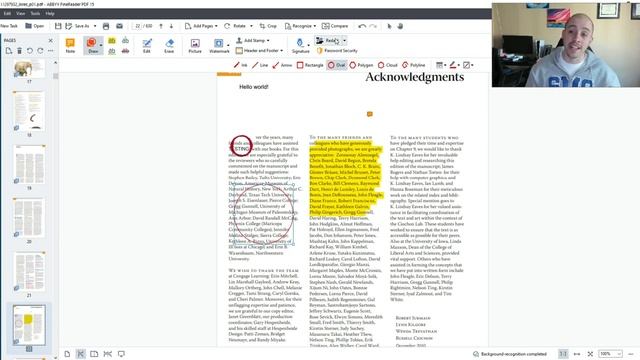Click the Edit tool
The height and width of the screenshot is (360, 640).
[x=147, y=45]
